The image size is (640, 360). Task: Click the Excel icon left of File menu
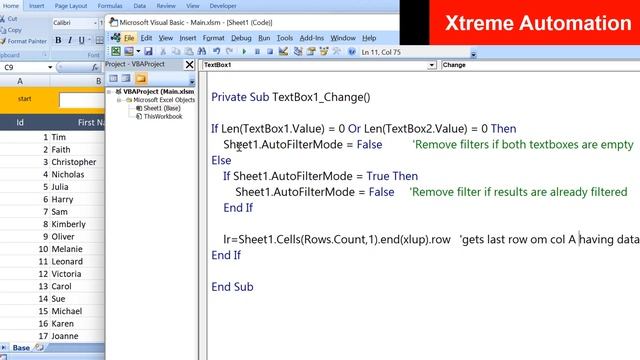116,38
